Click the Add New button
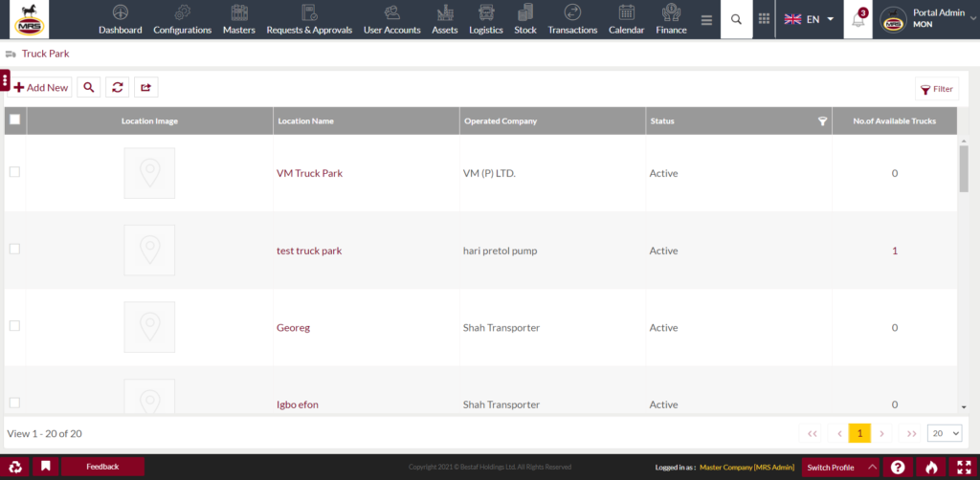Image resolution: width=980 pixels, height=480 pixels. tap(40, 87)
